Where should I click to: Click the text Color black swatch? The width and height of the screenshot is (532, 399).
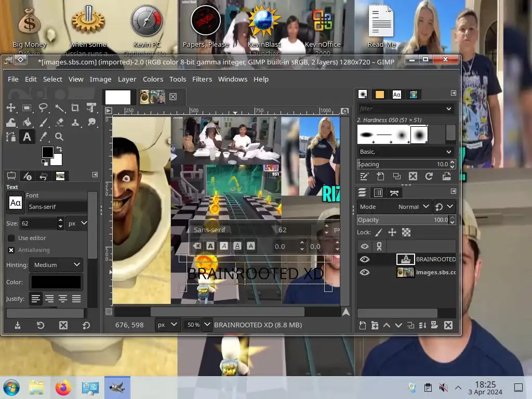click(56, 282)
